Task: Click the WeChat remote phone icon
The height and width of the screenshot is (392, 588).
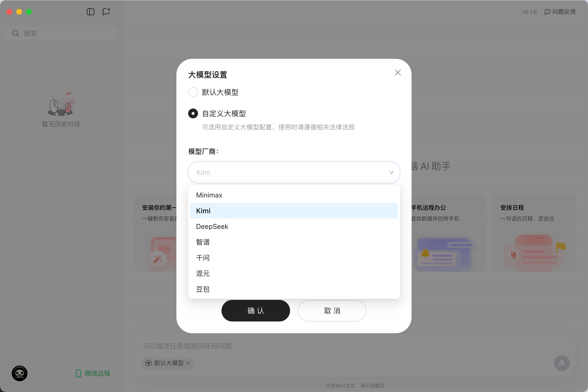Action: (78, 373)
